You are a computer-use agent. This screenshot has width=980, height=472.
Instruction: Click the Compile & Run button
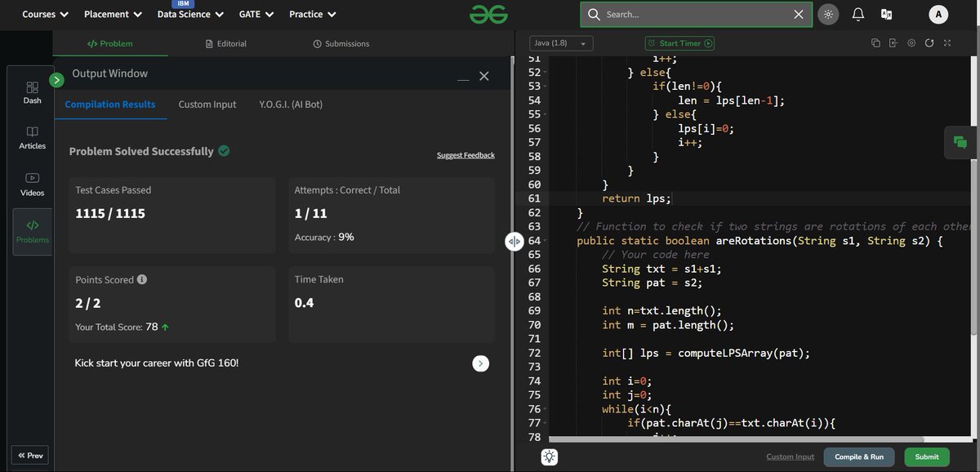coord(859,457)
